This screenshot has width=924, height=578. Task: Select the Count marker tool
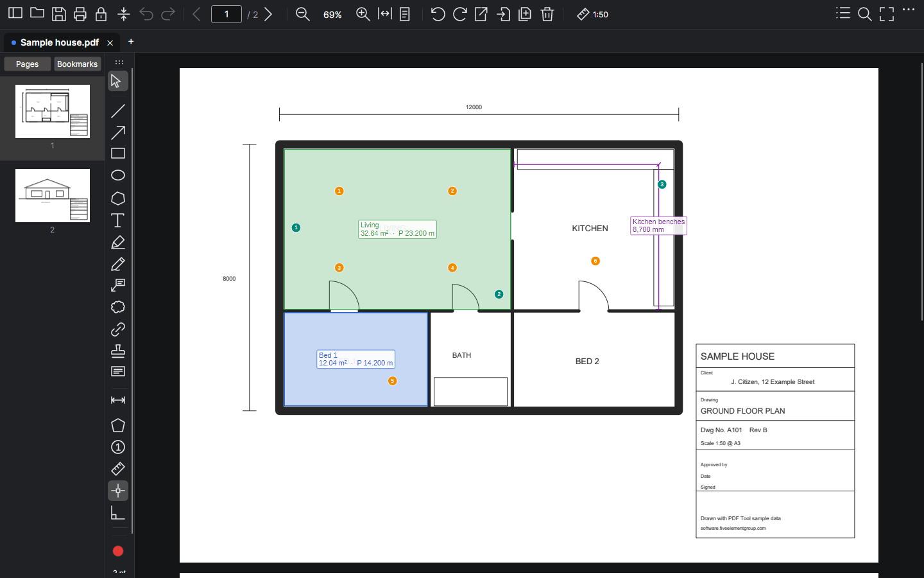point(118,447)
